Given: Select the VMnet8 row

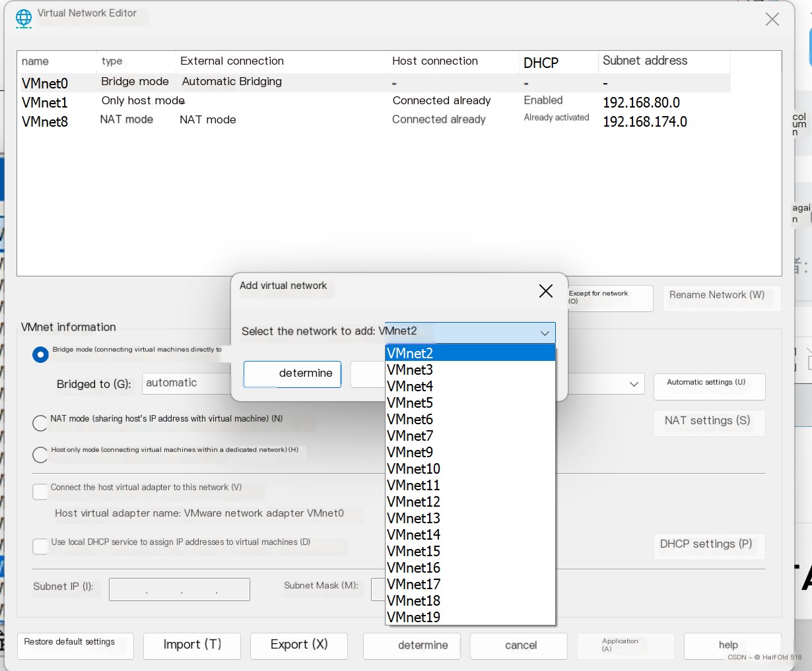Looking at the screenshot, I should (374, 121).
